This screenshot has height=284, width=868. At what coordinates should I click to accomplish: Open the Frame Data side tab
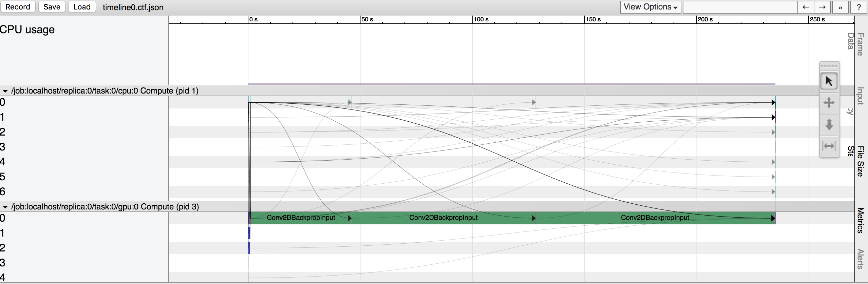(856, 44)
